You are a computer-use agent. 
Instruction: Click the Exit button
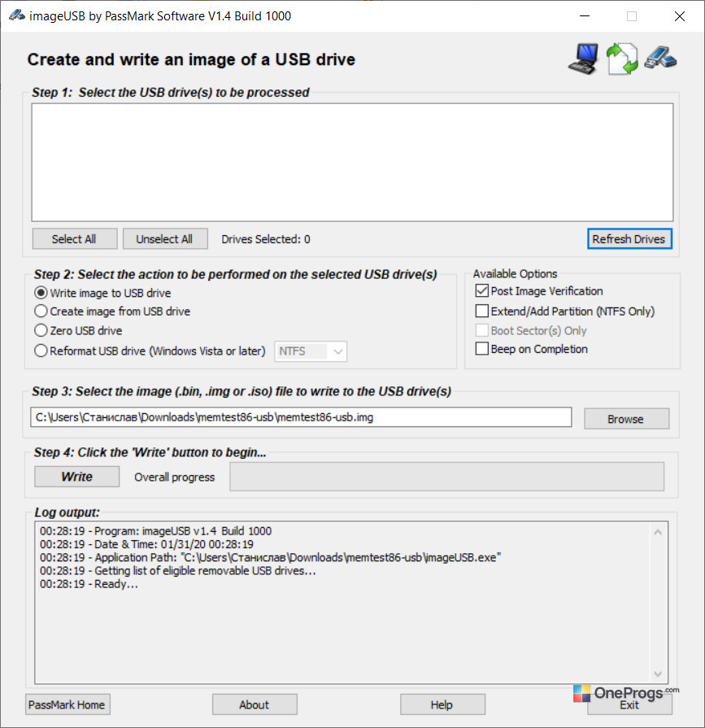coord(629,704)
